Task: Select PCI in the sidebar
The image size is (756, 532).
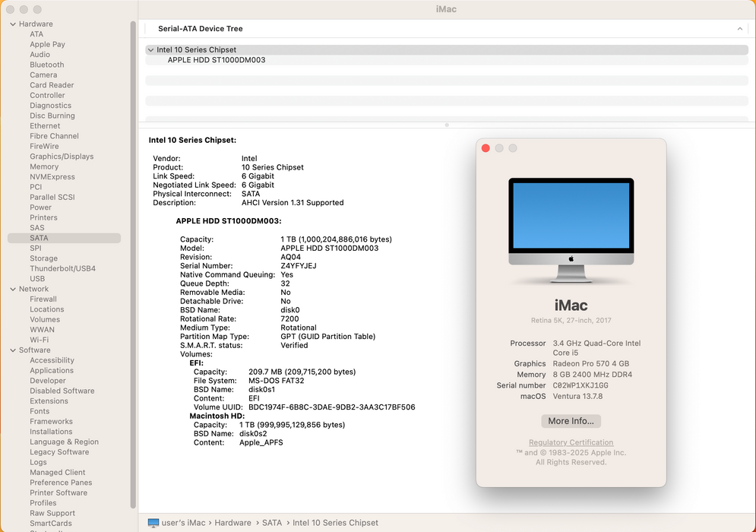Action: [x=36, y=187]
